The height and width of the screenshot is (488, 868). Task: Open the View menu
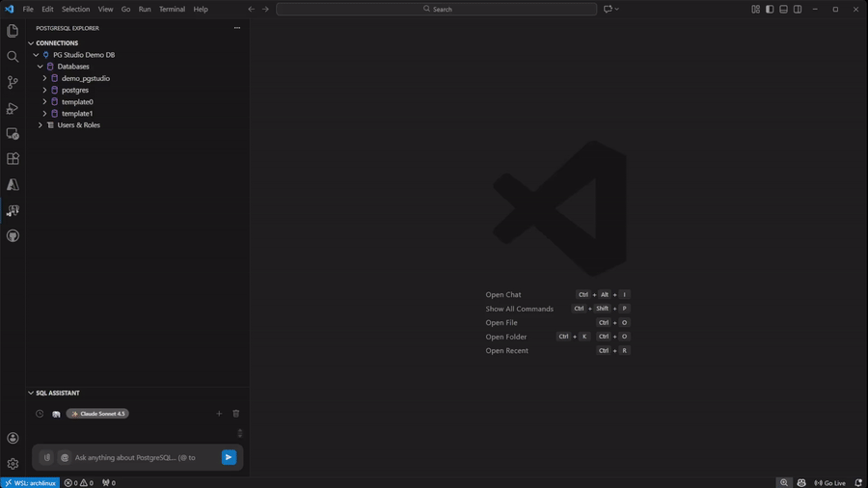[x=105, y=9]
